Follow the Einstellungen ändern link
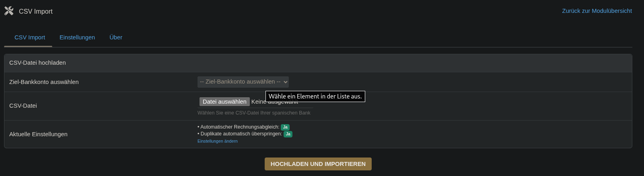Screen dimensions: 644x176 217,141
